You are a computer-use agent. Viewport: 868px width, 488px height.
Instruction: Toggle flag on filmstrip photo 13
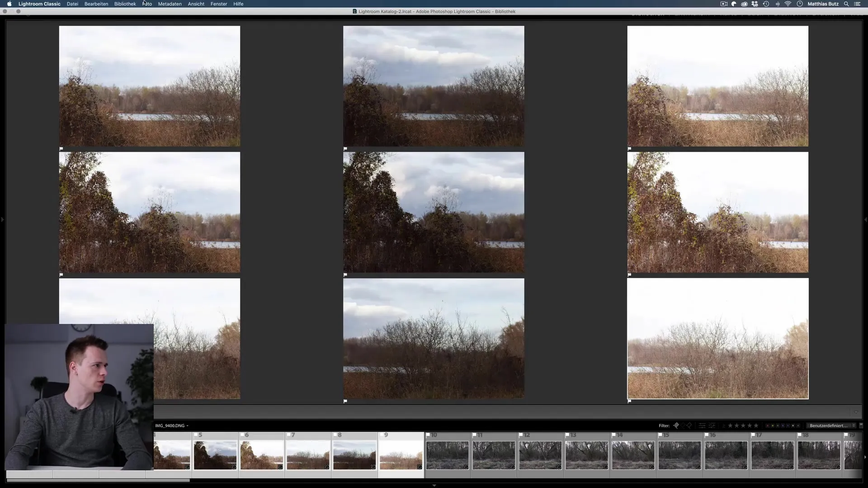[x=567, y=435]
